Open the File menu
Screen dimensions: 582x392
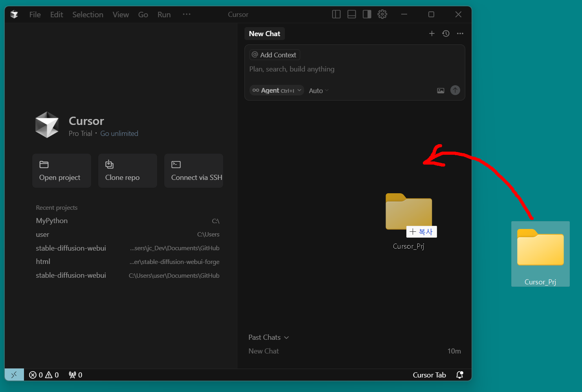coord(35,15)
